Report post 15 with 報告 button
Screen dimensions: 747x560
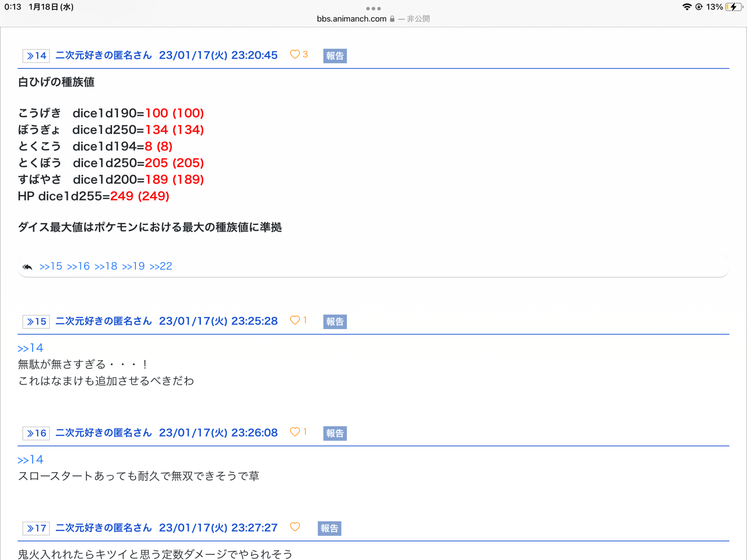pyautogui.click(x=335, y=322)
